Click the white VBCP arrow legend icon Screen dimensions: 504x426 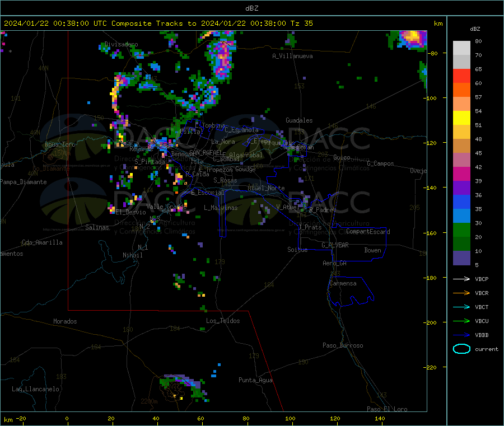tap(461, 279)
